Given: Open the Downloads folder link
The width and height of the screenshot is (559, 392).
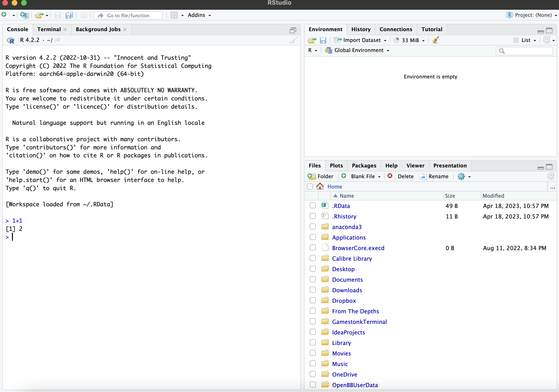Looking at the screenshot, I should point(347,290).
